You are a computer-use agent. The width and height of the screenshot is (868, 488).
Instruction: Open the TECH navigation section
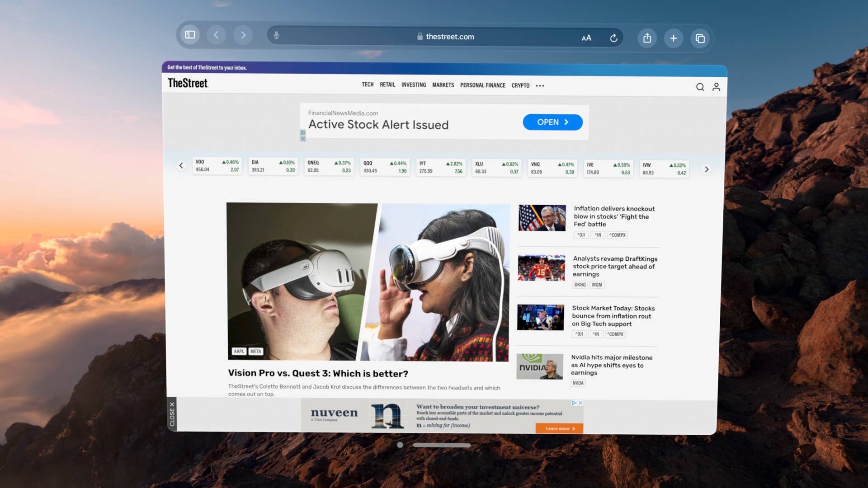[368, 84]
